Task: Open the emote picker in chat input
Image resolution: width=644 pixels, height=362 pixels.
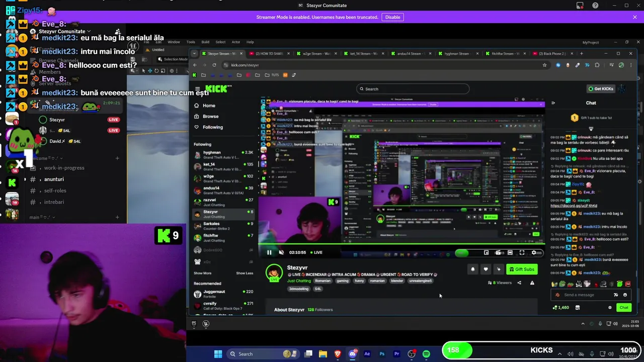Action: tap(625, 295)
